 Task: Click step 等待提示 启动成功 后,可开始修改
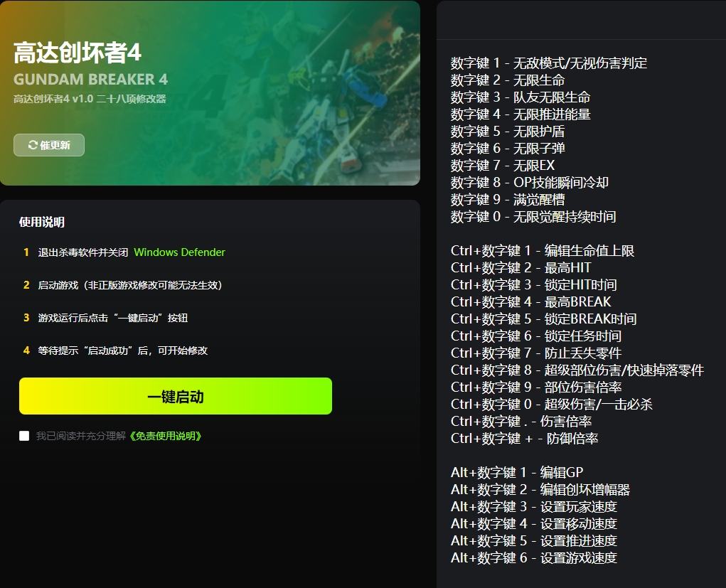[123, 351]
